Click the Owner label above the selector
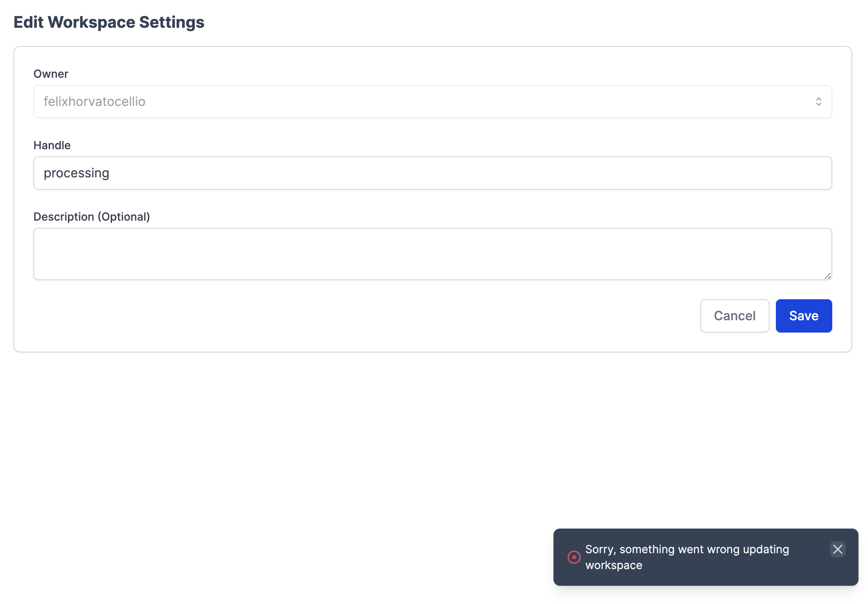 (x=50, y=73)
